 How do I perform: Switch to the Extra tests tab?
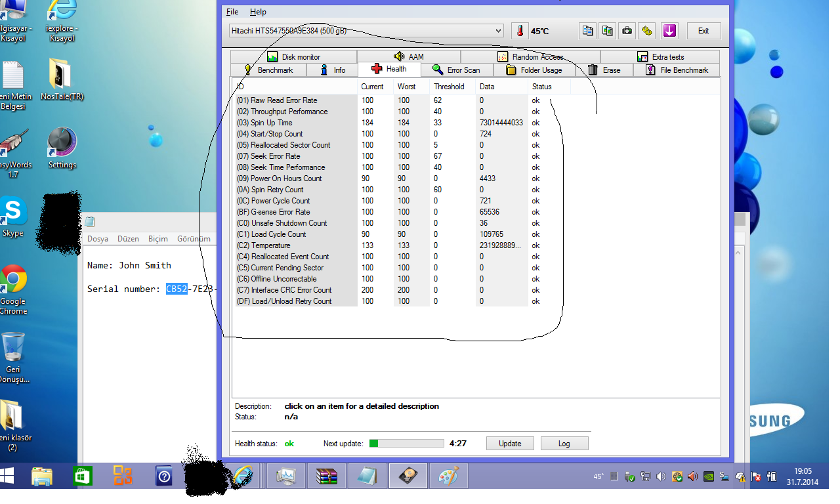click(x=660, y=57)
